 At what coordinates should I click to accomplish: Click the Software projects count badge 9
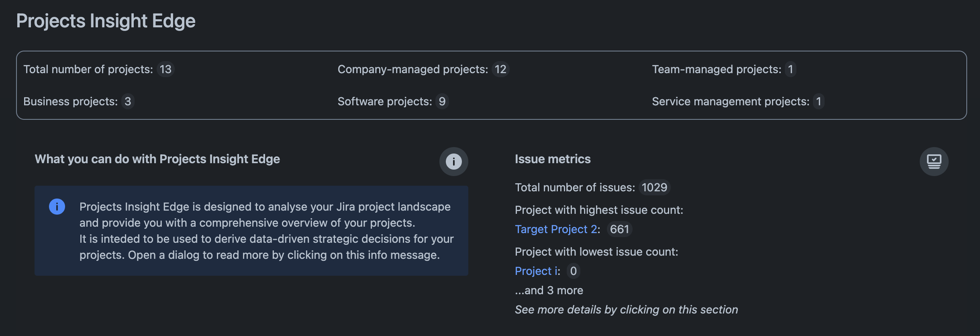coord(442,101)
